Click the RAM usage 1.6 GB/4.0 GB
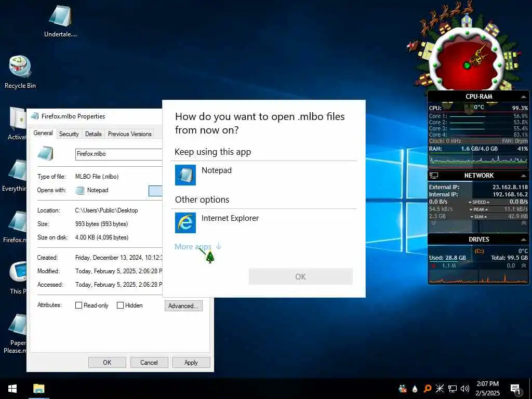Image resolution: width=532 pixels, height=399 pixels. tap(479, 149)
